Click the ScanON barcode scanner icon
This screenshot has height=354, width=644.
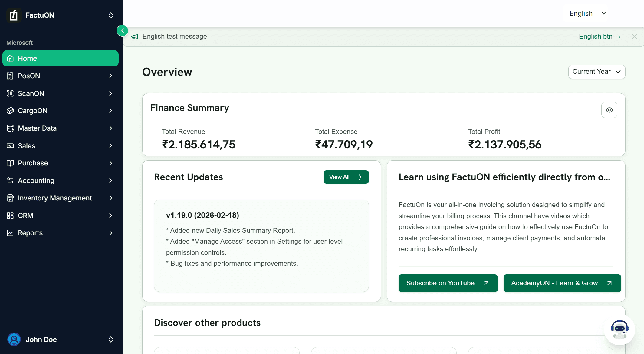coord(10,93)
